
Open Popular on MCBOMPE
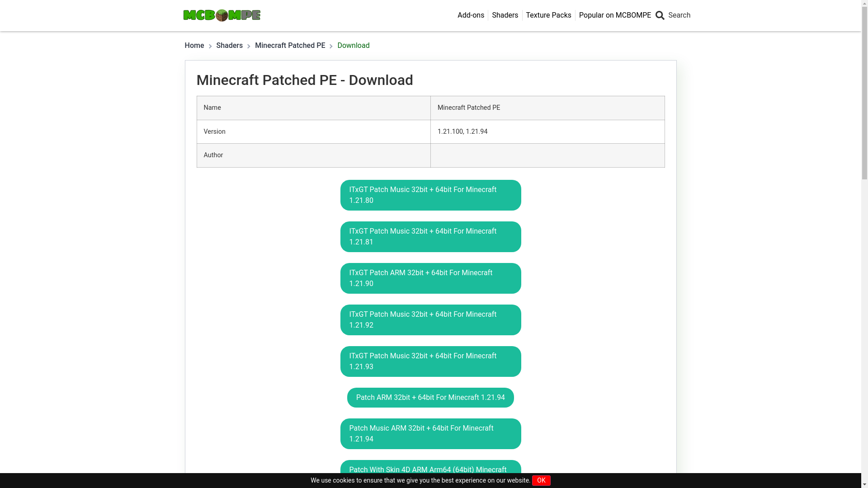(615, 15)
